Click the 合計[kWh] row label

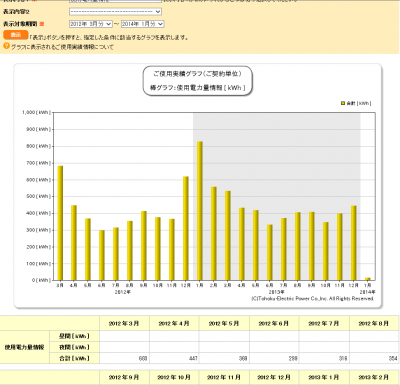pos(74,358)
